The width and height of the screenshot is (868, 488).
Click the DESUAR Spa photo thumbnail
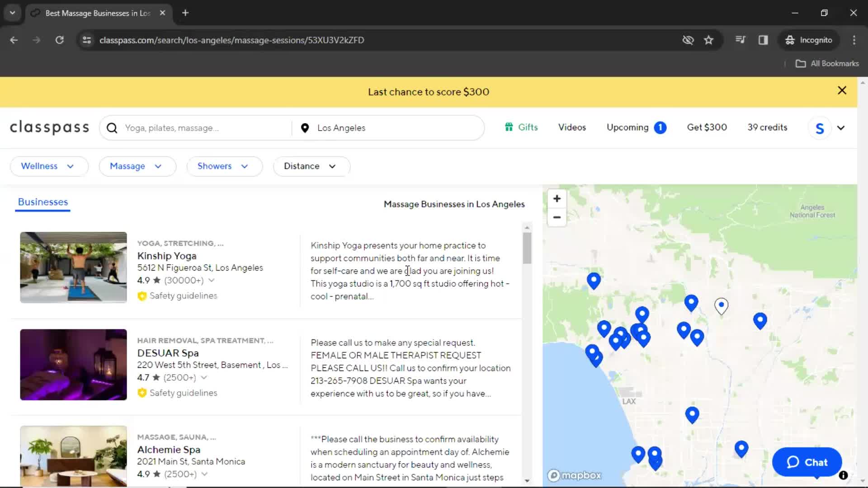[73, 365]
